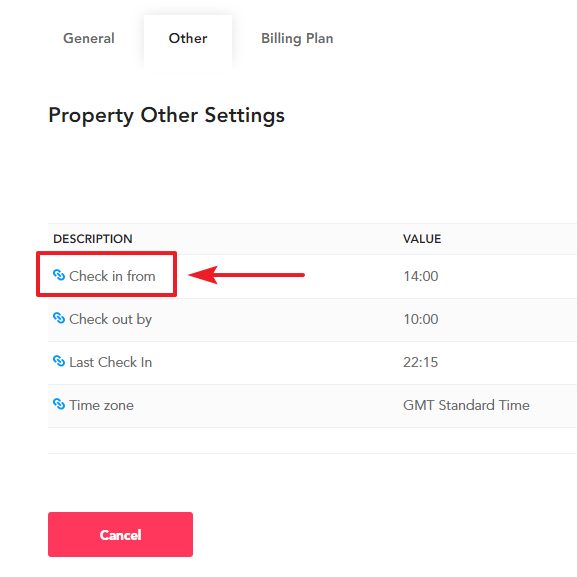Click the DESCRIPTION column header
577x577 pixels.
pos(93,239)
